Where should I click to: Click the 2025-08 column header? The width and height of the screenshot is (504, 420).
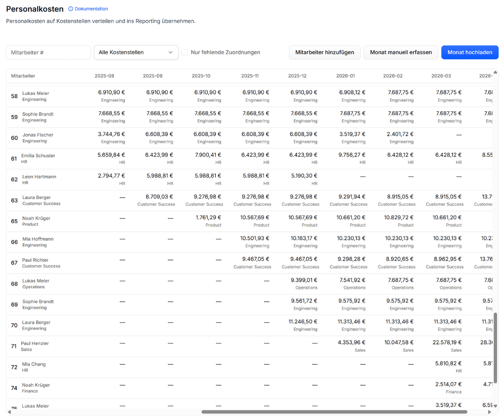tap(104, 76)
